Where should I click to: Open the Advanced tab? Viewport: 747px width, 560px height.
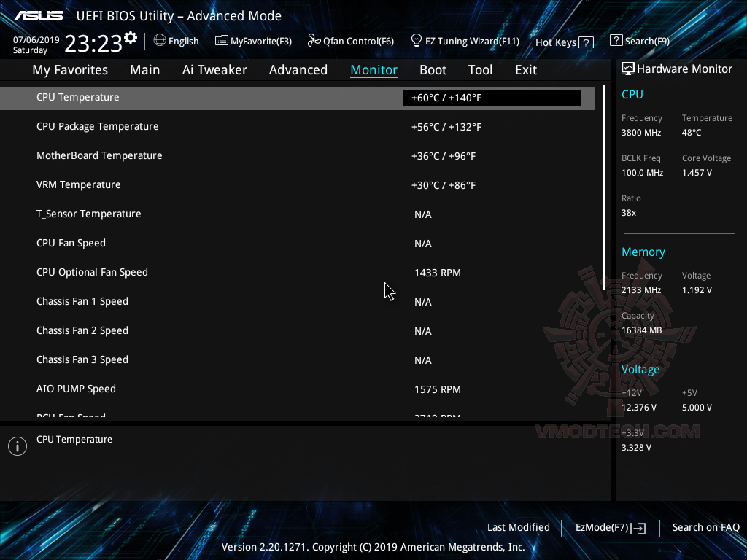coord(298,69)
